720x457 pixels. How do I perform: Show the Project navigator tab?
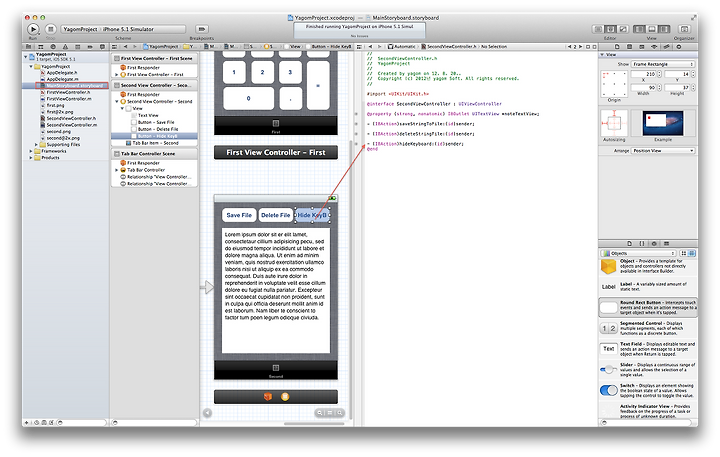click(x=28, y=46)
